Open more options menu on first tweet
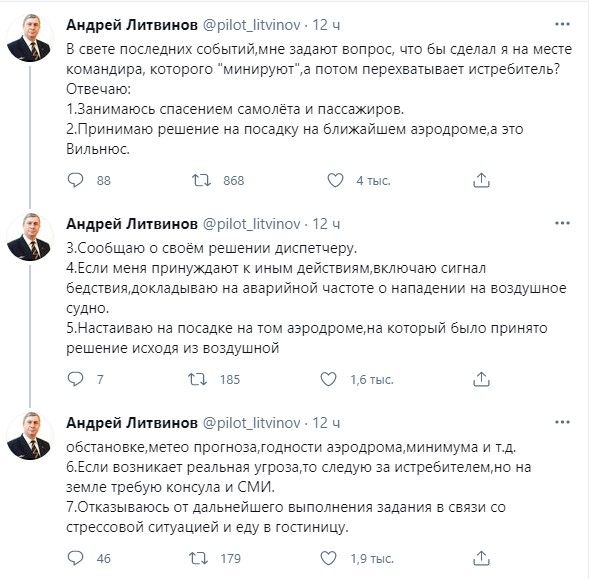The image size is (603, 579). [x=562, y=24]
